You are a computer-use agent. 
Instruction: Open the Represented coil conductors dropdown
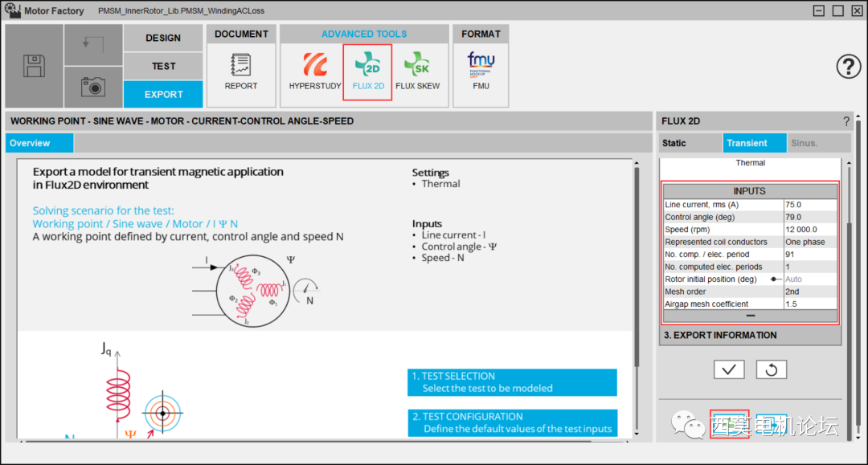810,242
